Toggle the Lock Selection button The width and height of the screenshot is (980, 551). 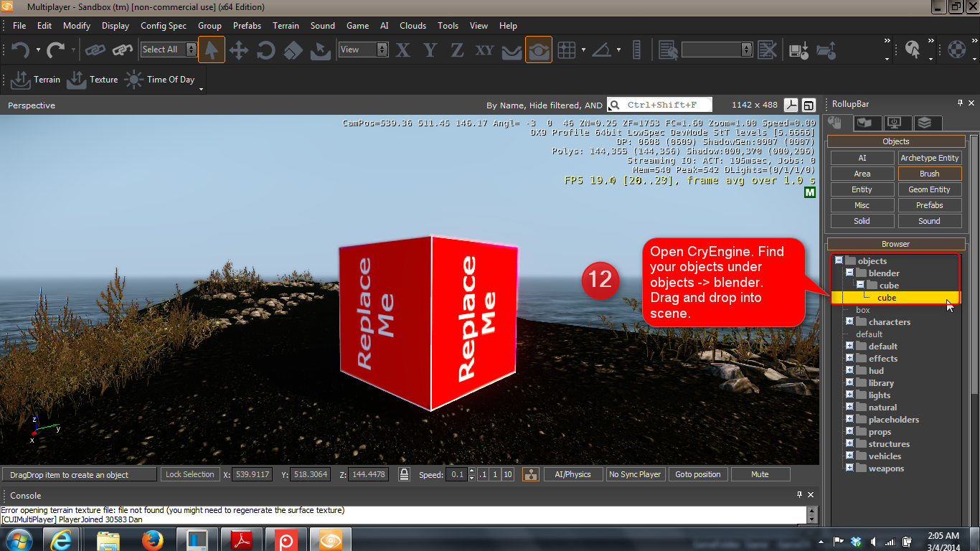pos(189,474)
